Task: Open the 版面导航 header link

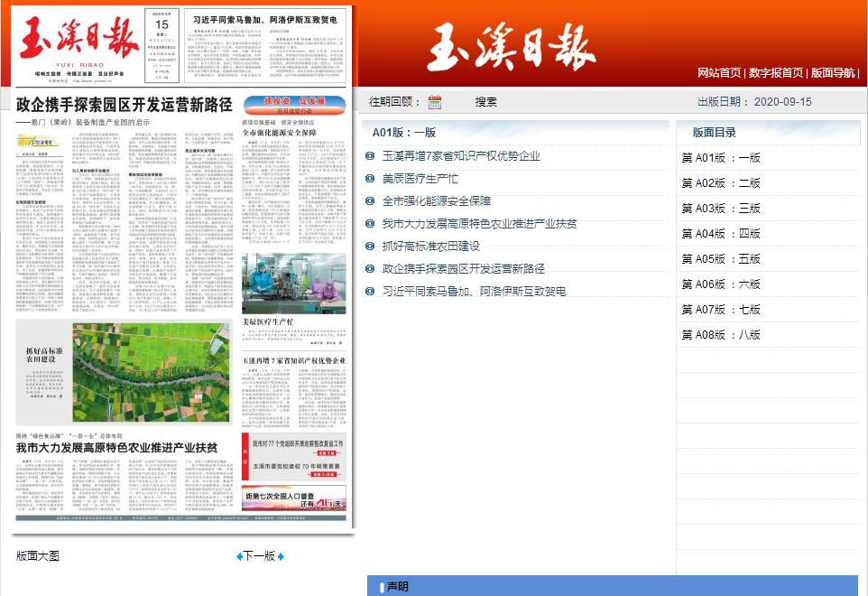Action: click(832, 73)
